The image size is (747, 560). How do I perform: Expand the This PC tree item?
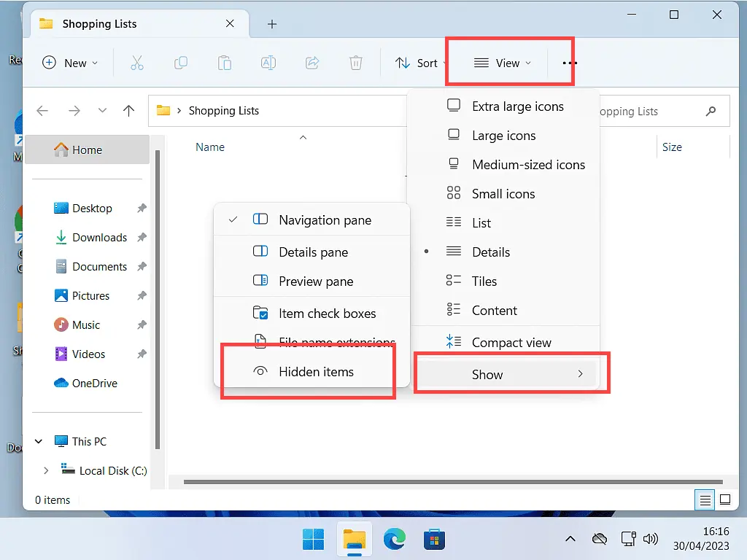pyautogui.click(x=38, y=441)
